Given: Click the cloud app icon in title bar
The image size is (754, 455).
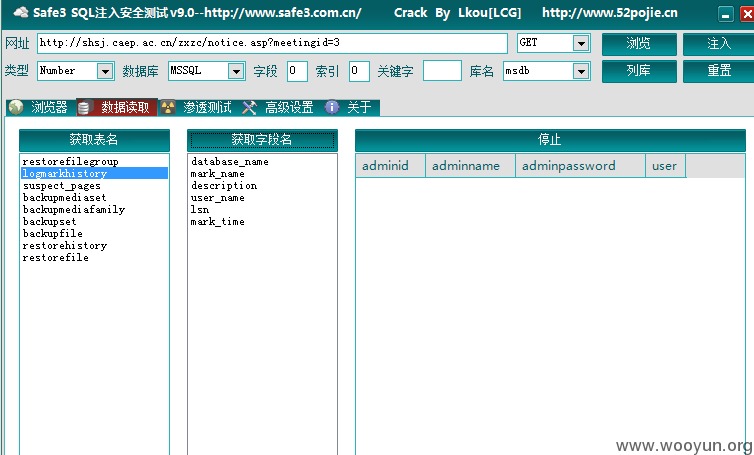Looking at the screenshot, I should point(21,13).
